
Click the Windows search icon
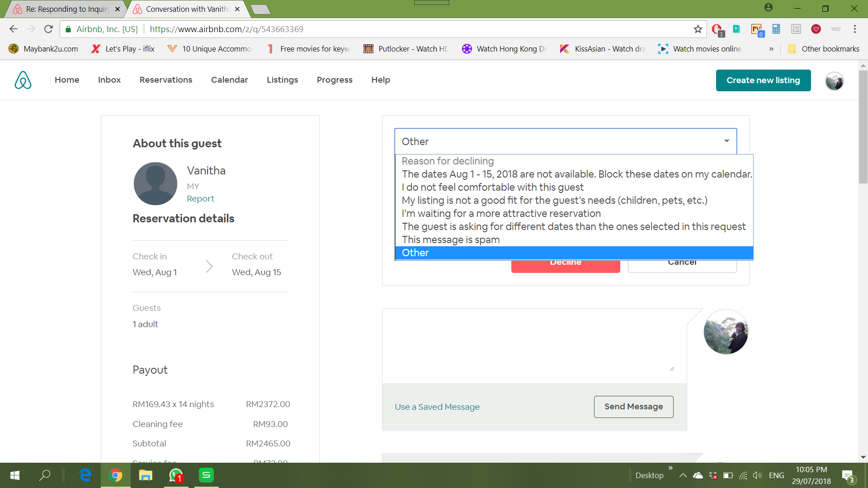45,475
